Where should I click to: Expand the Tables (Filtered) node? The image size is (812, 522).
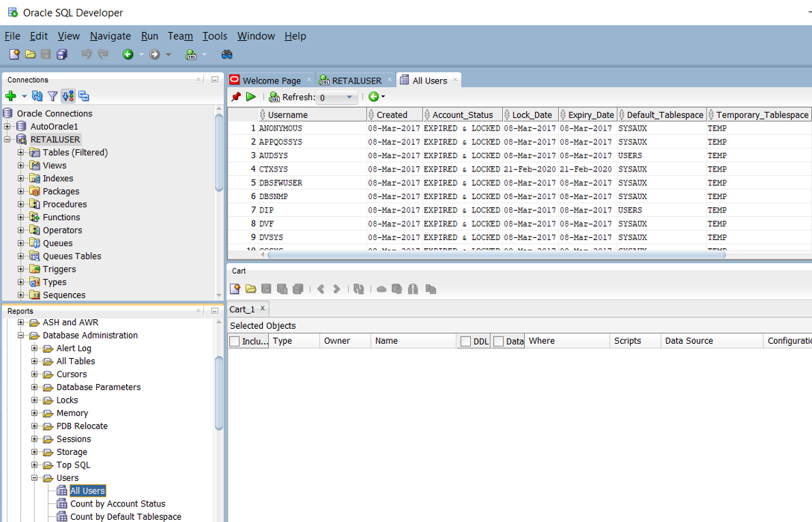[x=21, y=153]
